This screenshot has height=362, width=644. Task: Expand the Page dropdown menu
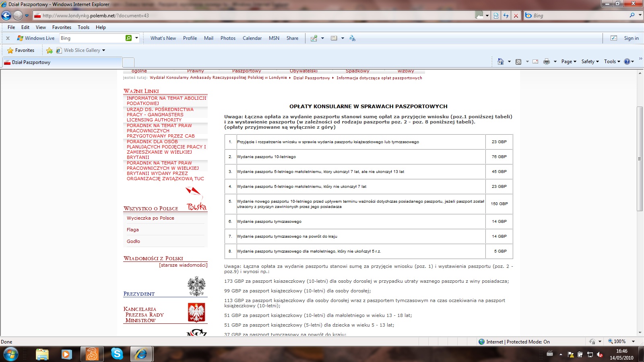click(568, 62)
